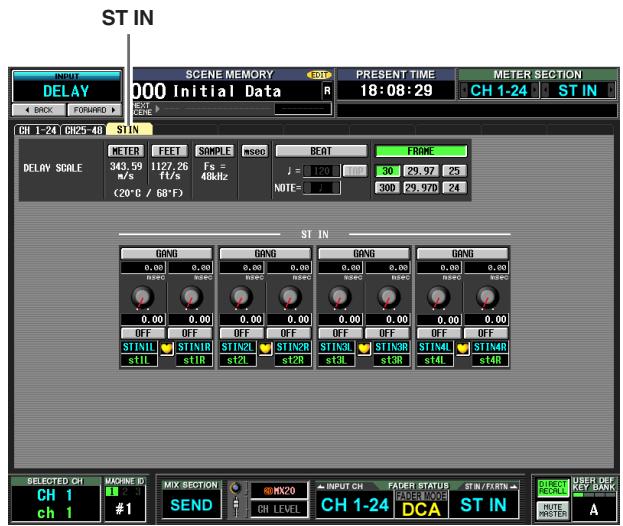Click CH 1-24 in Fader Status
Image resolution: width=623 pixels, height=526 pixels.
point(355,505)
